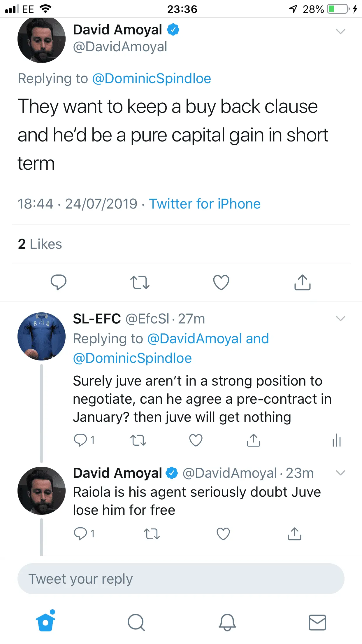362x644 pixels.
Task: Retweet the SL-EFC reply
Action: tap(138, 440)
